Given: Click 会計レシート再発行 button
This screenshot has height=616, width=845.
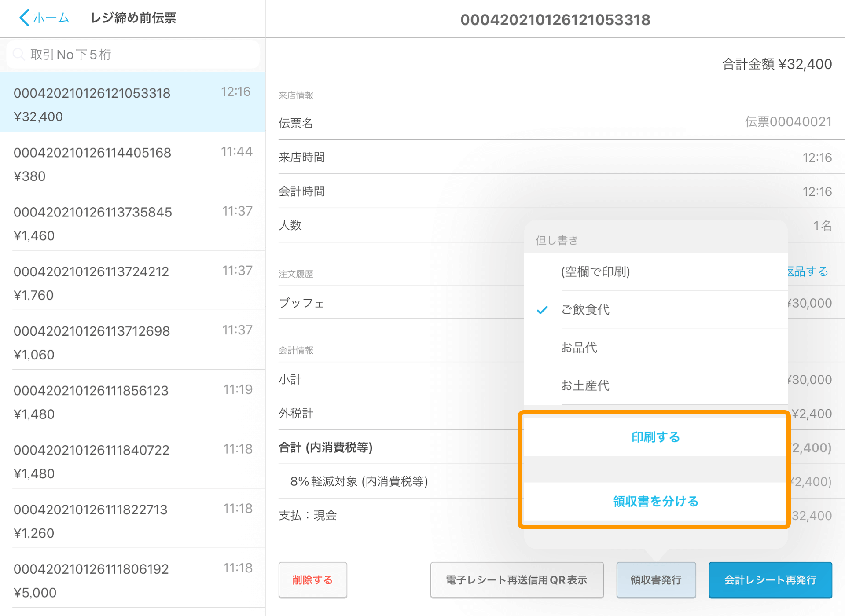Looking at the screenshot, I should click(x=770, y=580).
